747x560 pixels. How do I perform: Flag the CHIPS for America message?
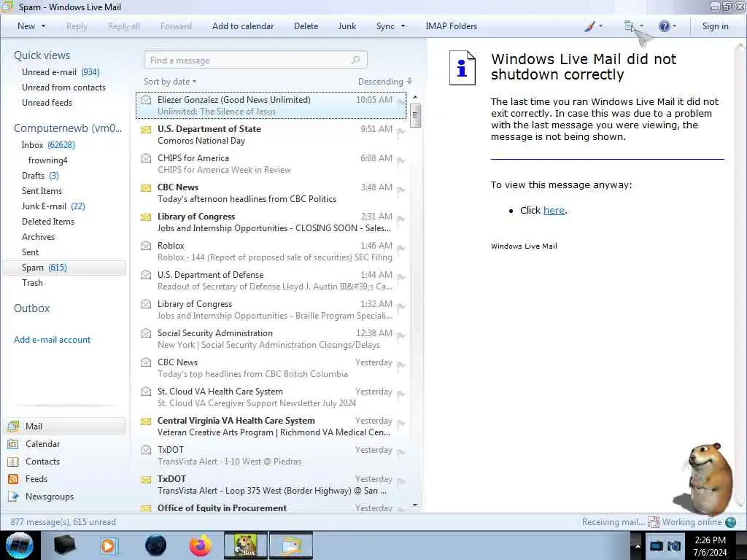tap(400, 162)
